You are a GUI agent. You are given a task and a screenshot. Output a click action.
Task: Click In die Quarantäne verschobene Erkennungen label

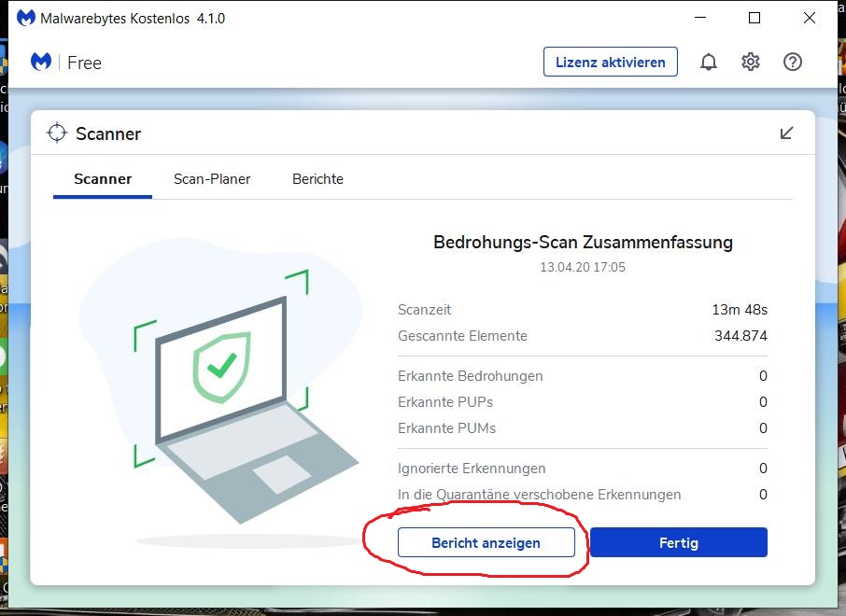click(539, 495)
